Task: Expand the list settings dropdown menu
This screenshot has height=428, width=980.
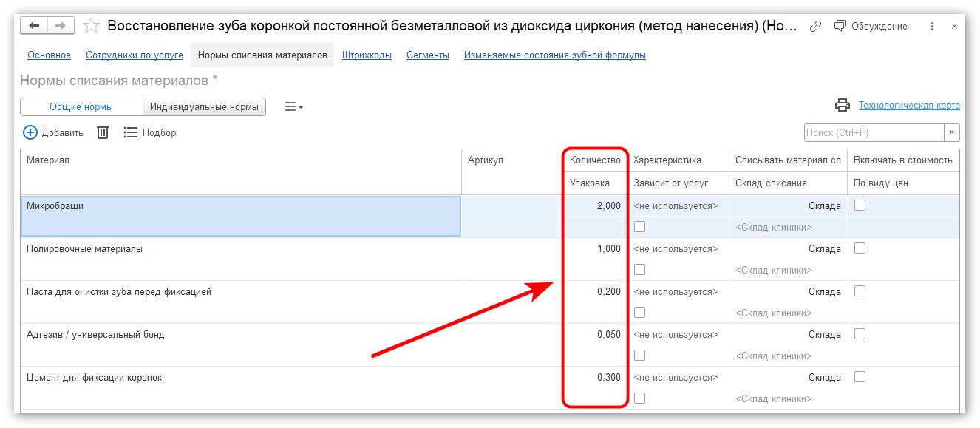Action: point(294,107)
